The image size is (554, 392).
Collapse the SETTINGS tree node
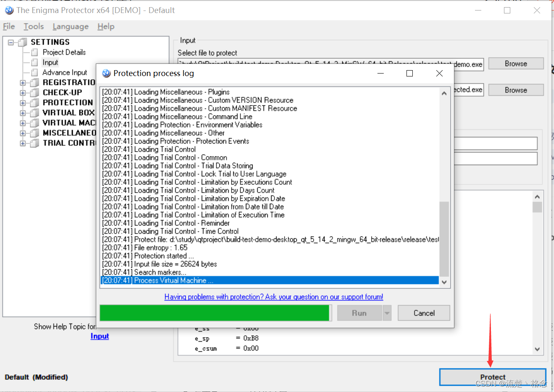click(11, 42)
